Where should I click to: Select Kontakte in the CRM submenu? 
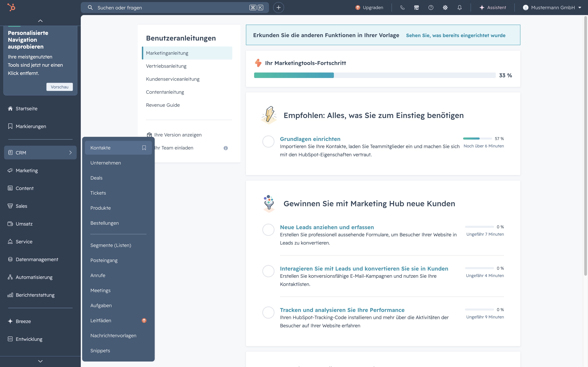(x=118, y=148)
